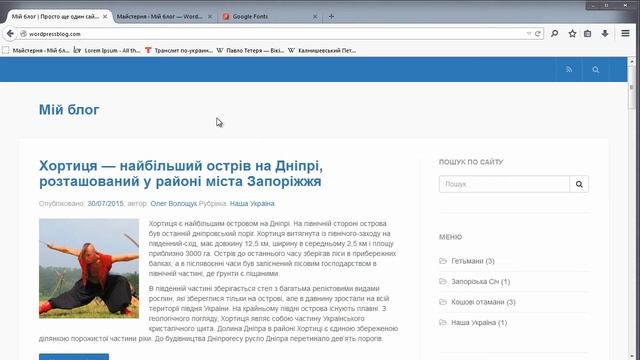
Task: Open the 'Гетьмани (3)' menu category
Action: [473, 261]
